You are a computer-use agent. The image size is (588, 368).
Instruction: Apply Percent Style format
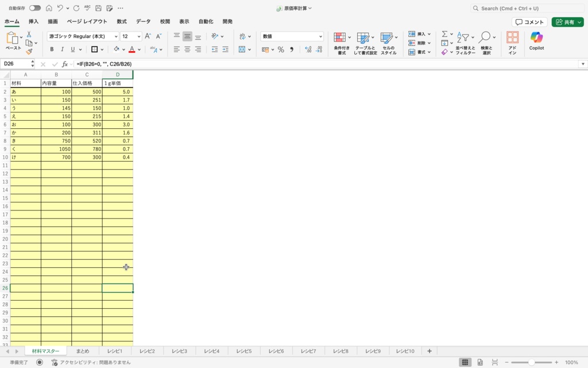[281, 49]
